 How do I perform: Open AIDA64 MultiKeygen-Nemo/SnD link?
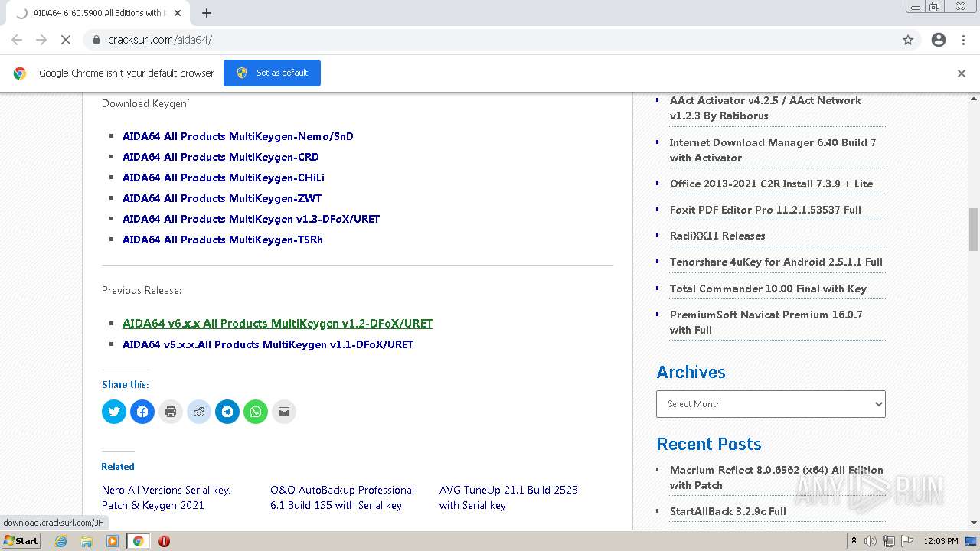238,136
